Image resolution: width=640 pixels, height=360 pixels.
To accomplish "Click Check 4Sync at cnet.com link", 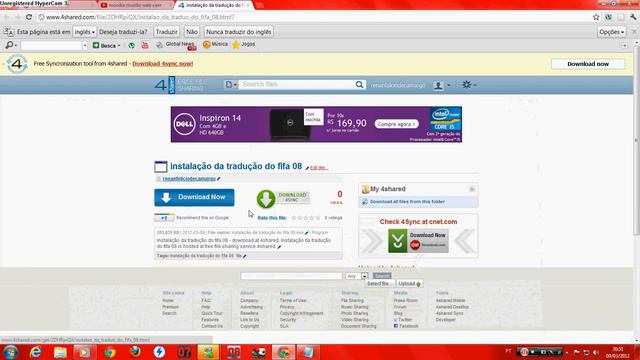I will tap(418, 222).
